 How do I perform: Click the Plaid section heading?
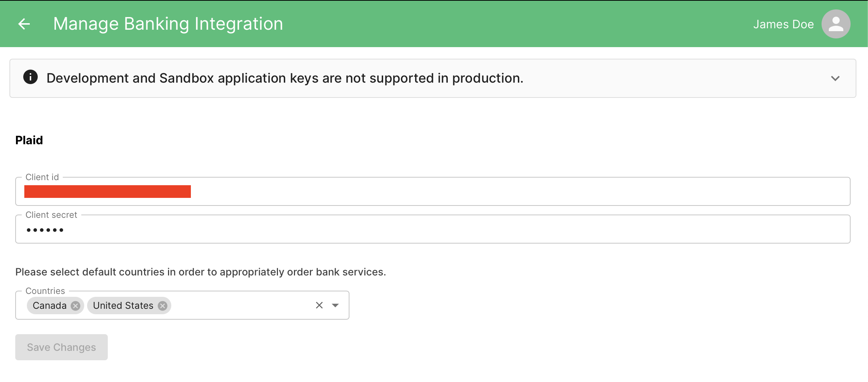(x=29, y=140)
